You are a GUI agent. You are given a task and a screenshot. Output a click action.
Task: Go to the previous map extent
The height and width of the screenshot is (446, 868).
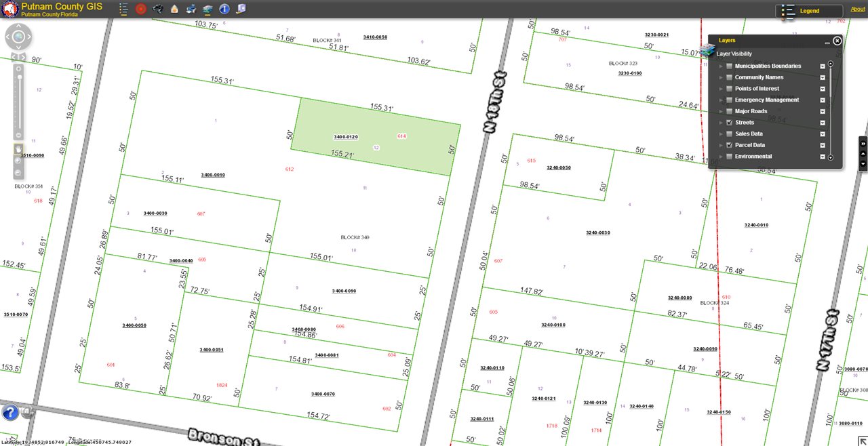point(14,58)
